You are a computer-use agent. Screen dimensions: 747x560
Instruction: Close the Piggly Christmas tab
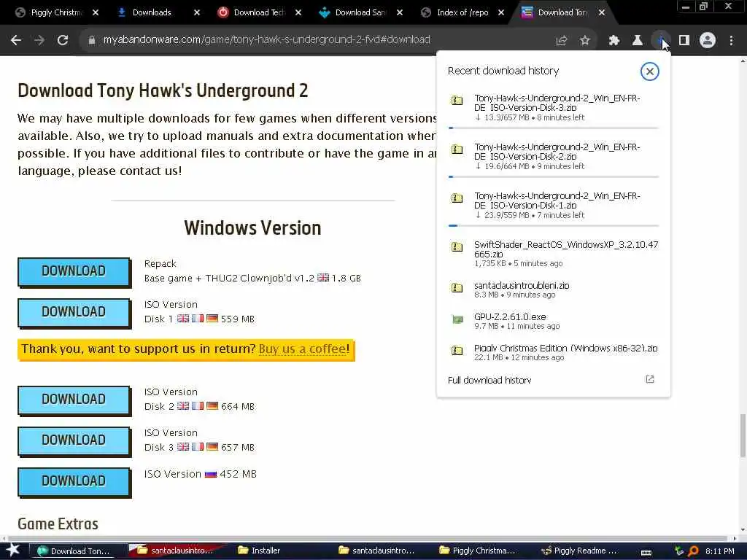pyautogui.click(x=96, y=13)
